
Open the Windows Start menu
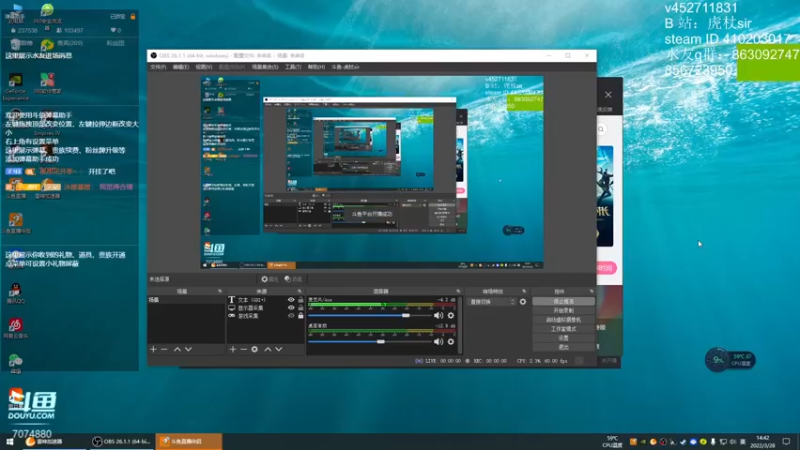point(10,442)
